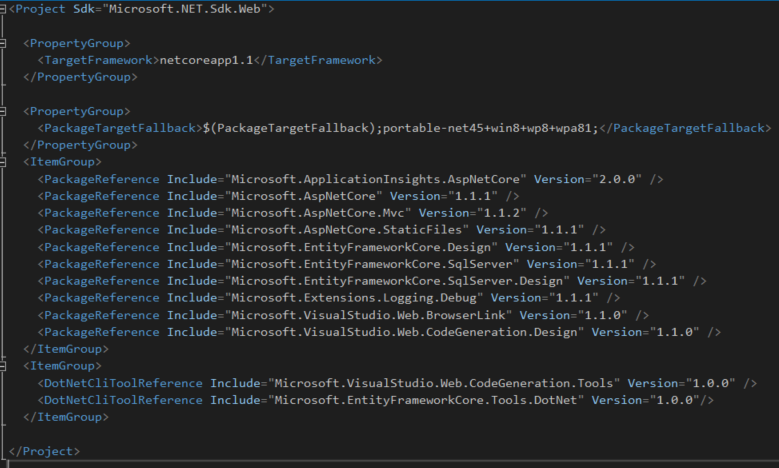Viewport: 779px width, 468px height.
Task: Click Microsoft.AspNetCore.StaticFiles package name
Action: (x=346, y=230)
